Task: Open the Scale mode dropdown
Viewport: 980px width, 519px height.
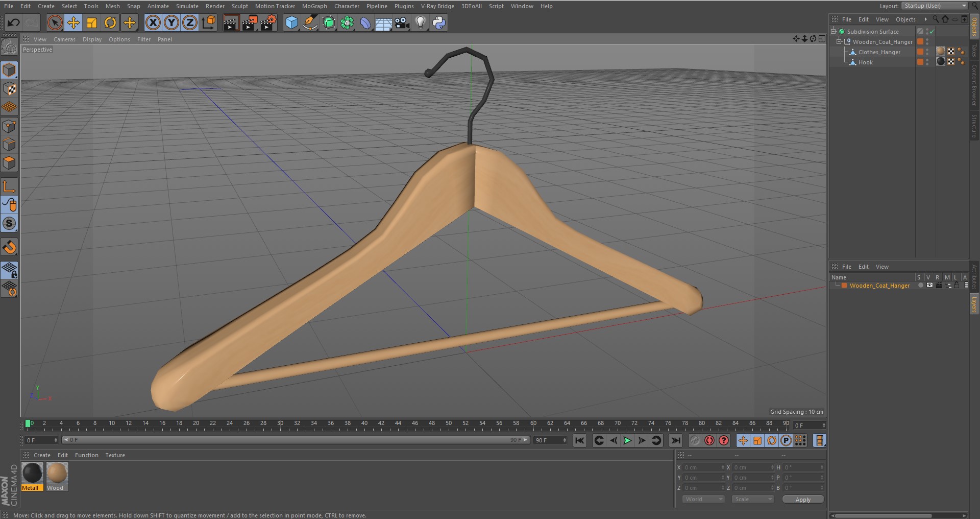Action: 753,499
